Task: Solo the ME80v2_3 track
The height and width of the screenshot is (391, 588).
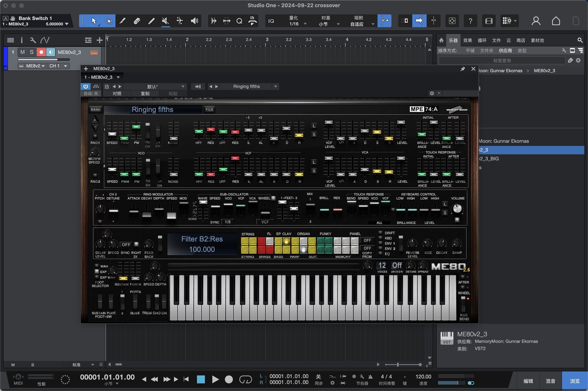Action: coord(32,52)
